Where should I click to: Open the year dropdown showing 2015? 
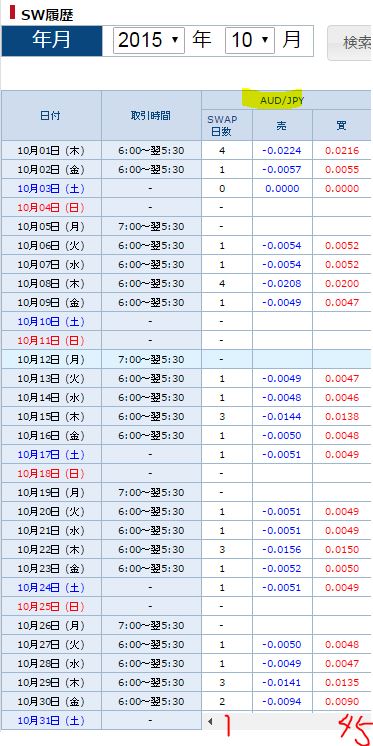pos(148,40)
